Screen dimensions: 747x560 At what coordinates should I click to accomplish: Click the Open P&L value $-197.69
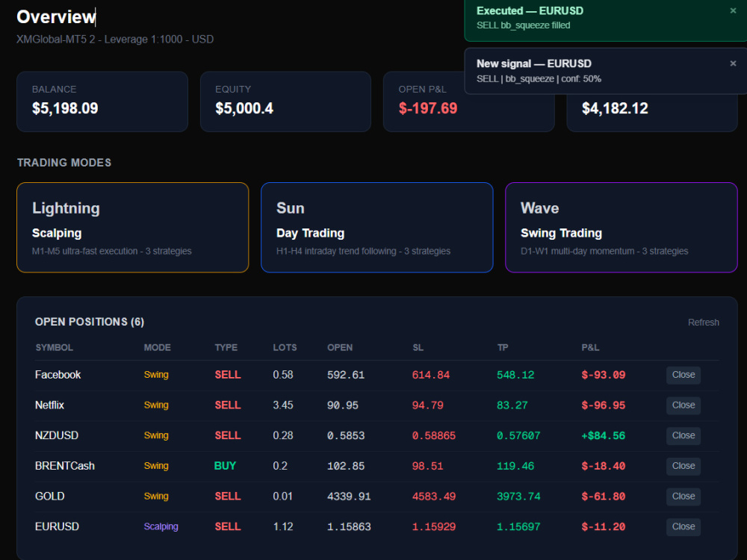click(x=428, y=108)
